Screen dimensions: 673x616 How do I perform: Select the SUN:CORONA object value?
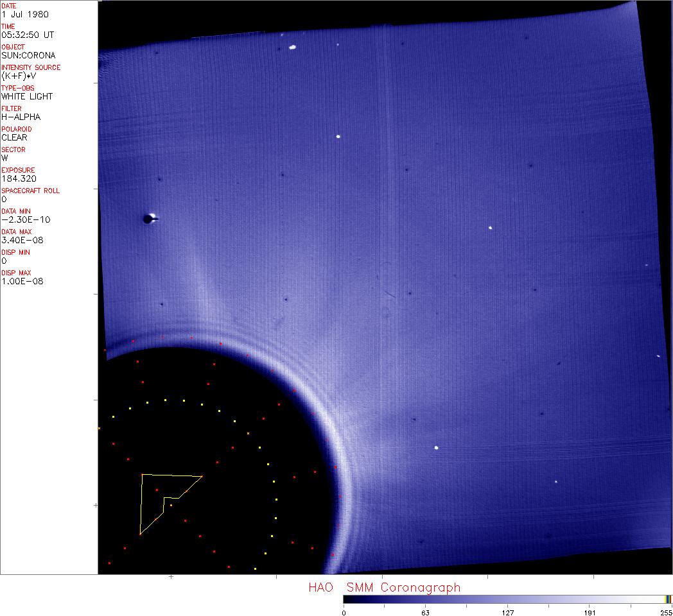pyautogui.click(x=28, y=55)
